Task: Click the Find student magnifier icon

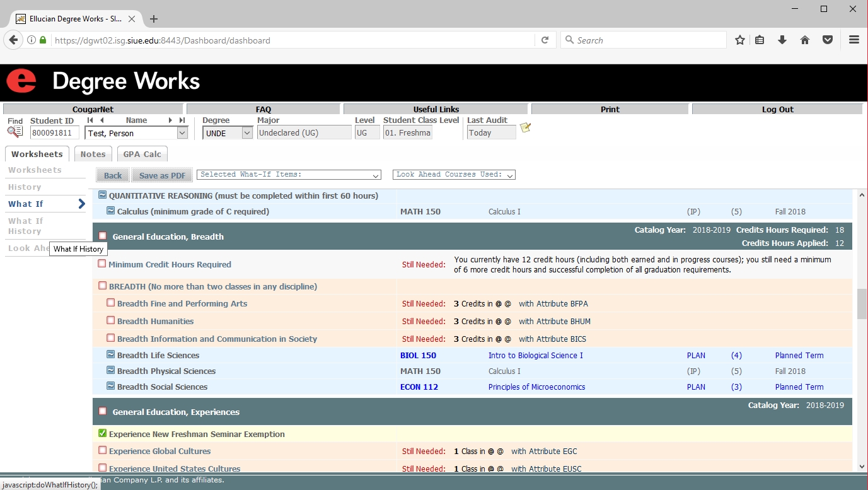Action: click(x=14, y=132)
